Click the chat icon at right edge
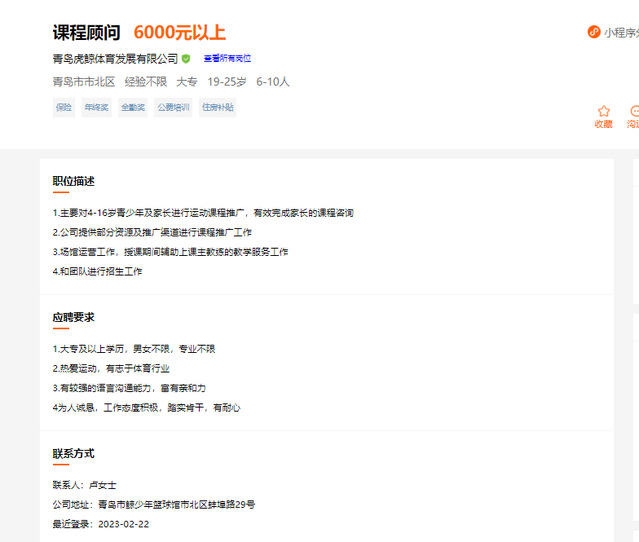Screen dimensions: 639x542 (x=634, y=111)
